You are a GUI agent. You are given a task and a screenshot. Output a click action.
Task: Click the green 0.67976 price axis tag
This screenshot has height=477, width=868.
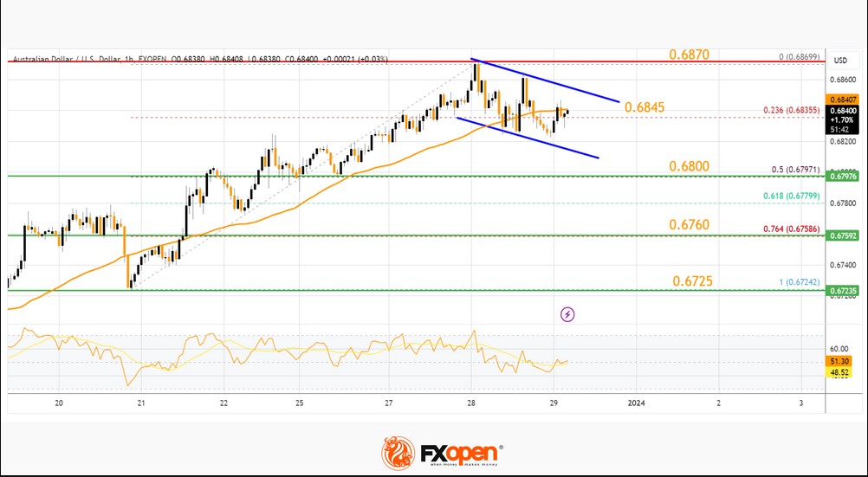(842, 176)
